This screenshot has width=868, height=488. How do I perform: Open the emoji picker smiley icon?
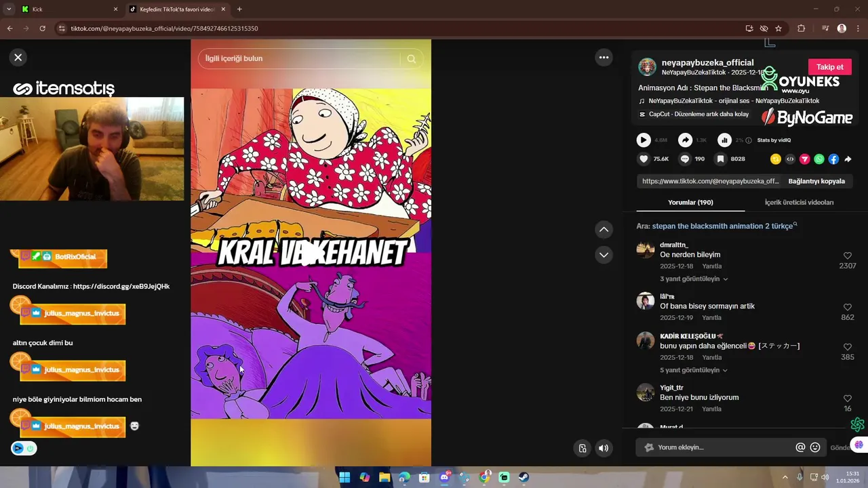pyautogui.click(x=815, y=447)
